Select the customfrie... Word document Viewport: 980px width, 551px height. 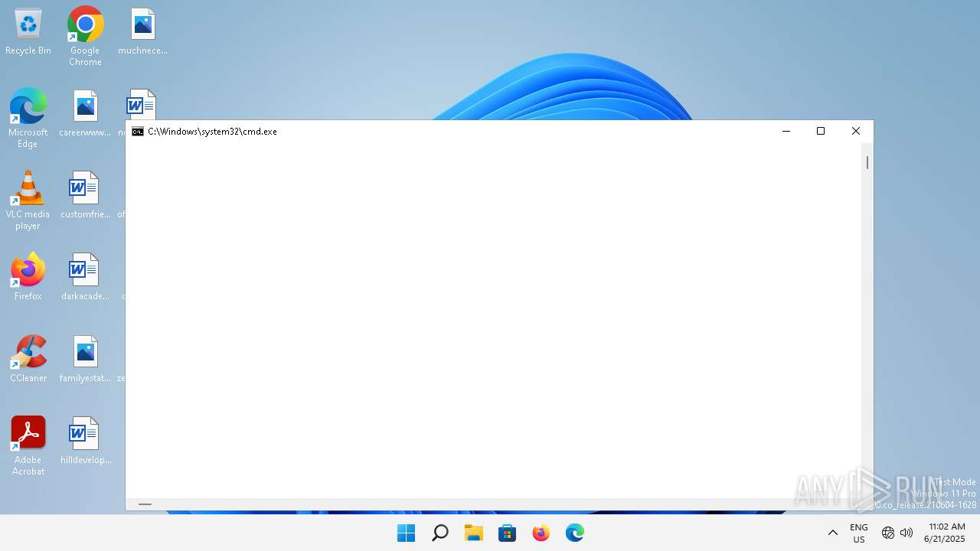point(85,196)
